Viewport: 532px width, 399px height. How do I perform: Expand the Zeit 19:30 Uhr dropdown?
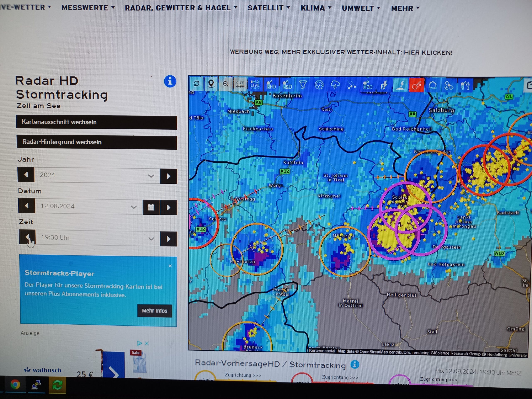[98, 238]
